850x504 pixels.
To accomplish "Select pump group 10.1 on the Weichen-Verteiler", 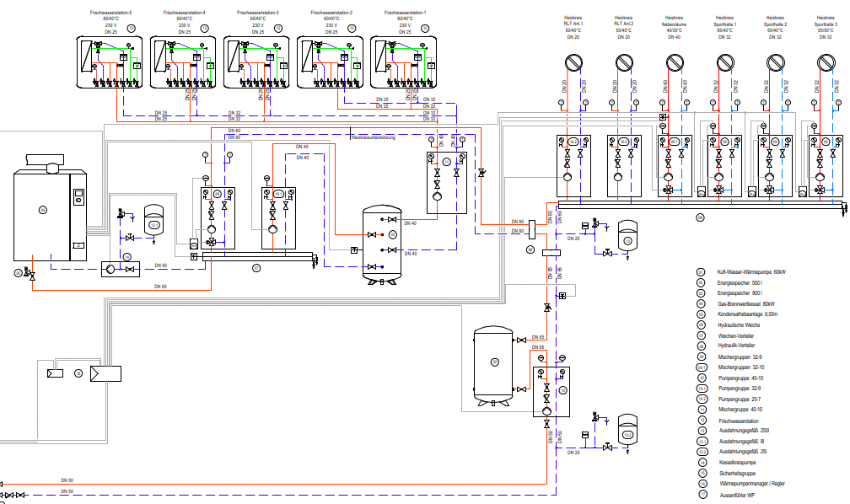I will click(278, 217).
